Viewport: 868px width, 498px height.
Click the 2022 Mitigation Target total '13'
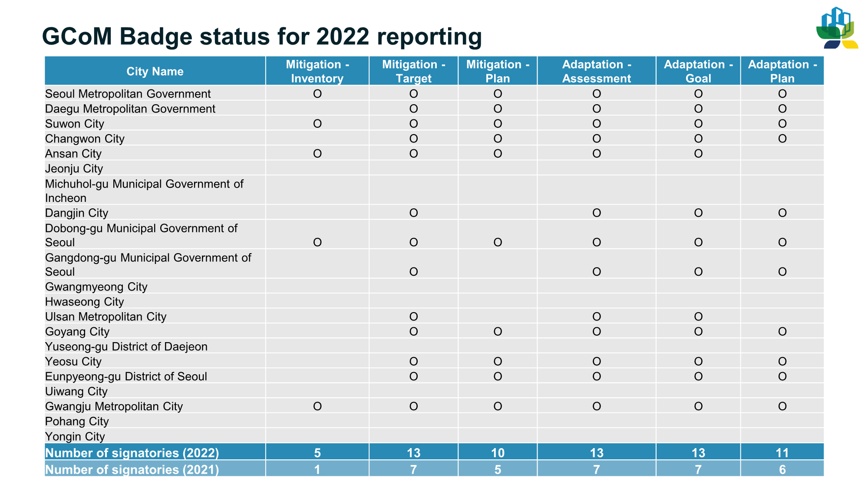414,453
